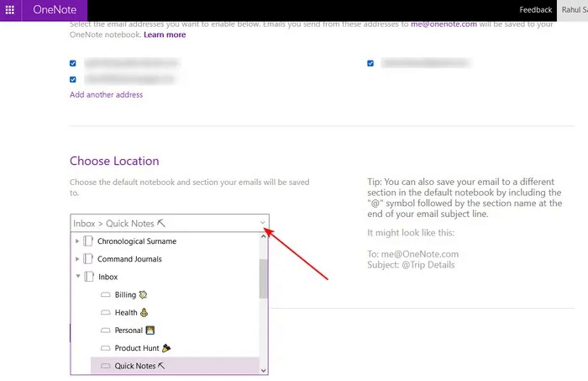Select the Inbox notebook icon
Screen dimensions: 588x381
[x=89, y=277]
